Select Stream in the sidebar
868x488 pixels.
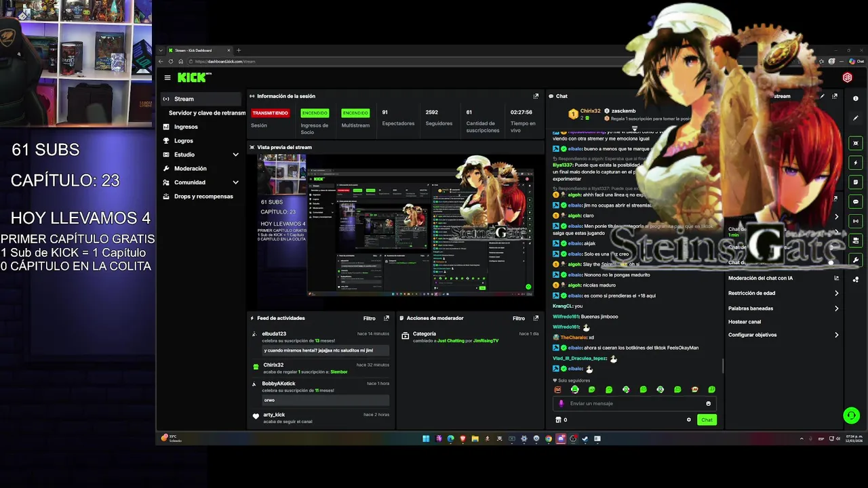tap(201, 99)
